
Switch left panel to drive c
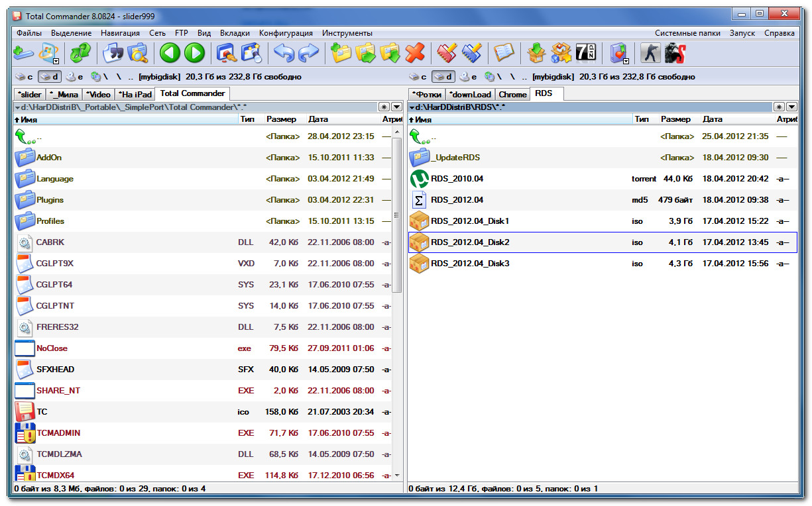click(x=24, y=77)
